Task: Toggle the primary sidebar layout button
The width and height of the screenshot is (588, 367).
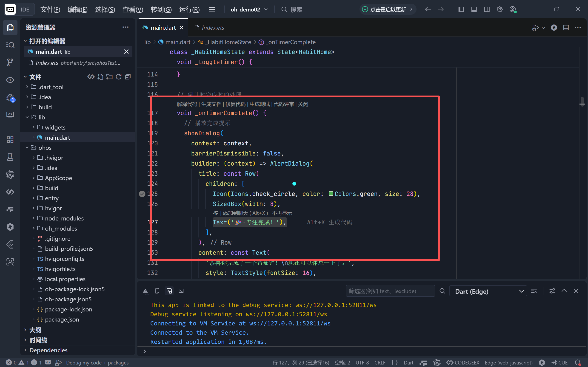Action: click(x=461, y=9)
